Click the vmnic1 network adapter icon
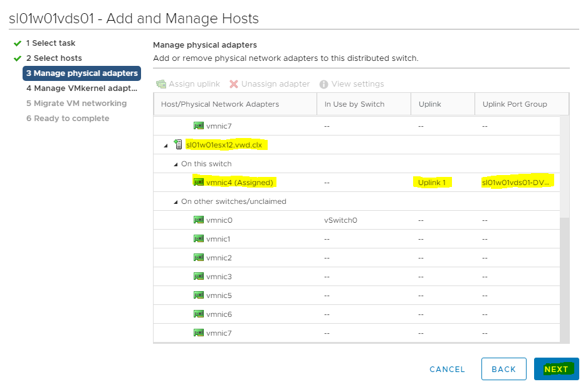This screenshot has height=389, width=588. coord(198,238)
